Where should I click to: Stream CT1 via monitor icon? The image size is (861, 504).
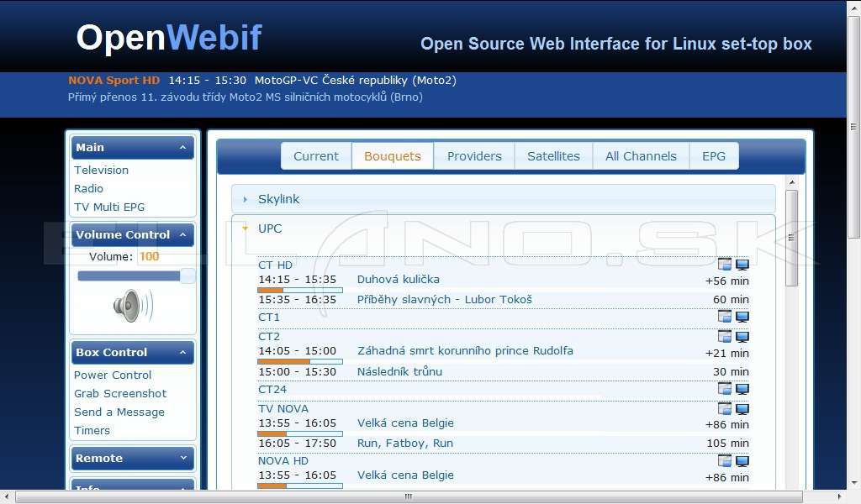pos(742,317)
